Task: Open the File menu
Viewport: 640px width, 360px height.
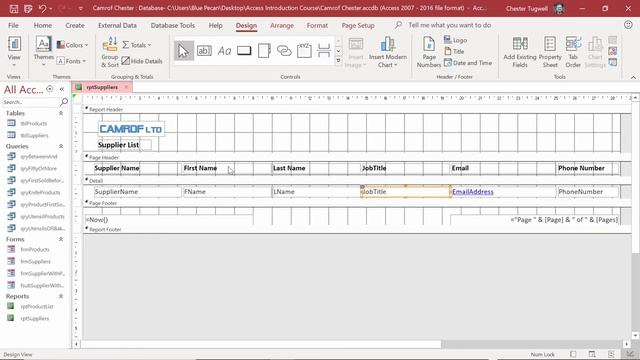Action: point(13,25)
